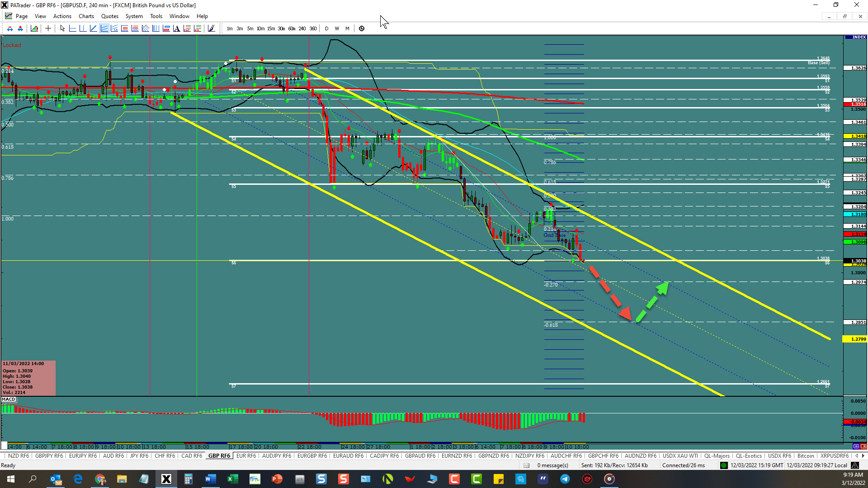Viewport: 868px width, 488px height.
Task: Click the clock icon in toolbar
Action: 362,28
